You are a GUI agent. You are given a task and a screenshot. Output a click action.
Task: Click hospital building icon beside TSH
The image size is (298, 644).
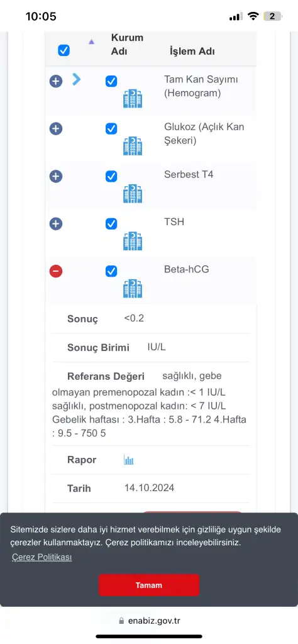coord(133,241)
